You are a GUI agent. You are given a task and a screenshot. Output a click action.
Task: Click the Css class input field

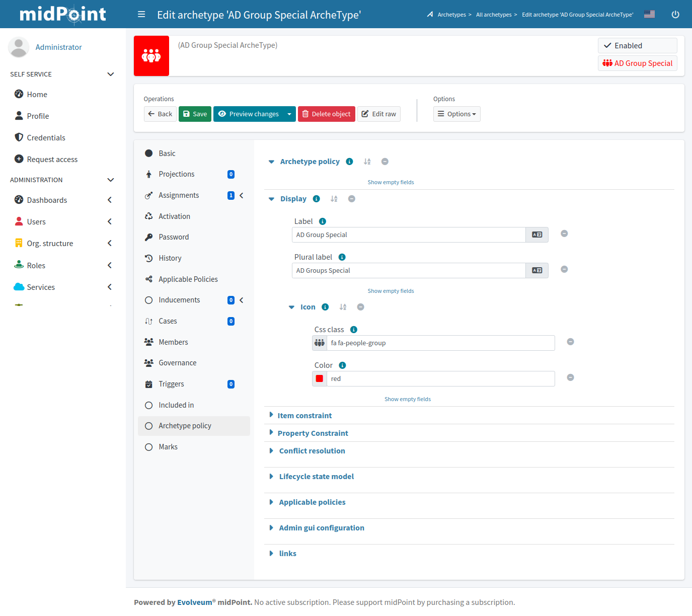tap(441, 343)
